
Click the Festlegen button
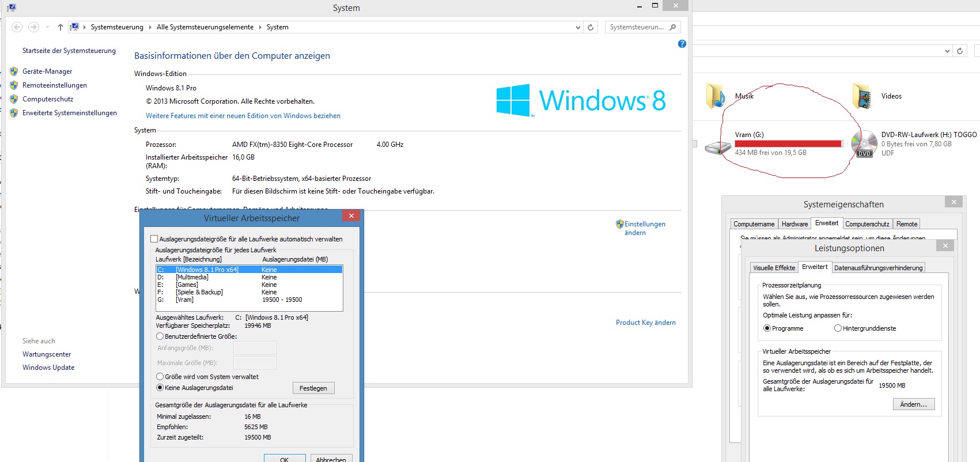pos(313,388)
